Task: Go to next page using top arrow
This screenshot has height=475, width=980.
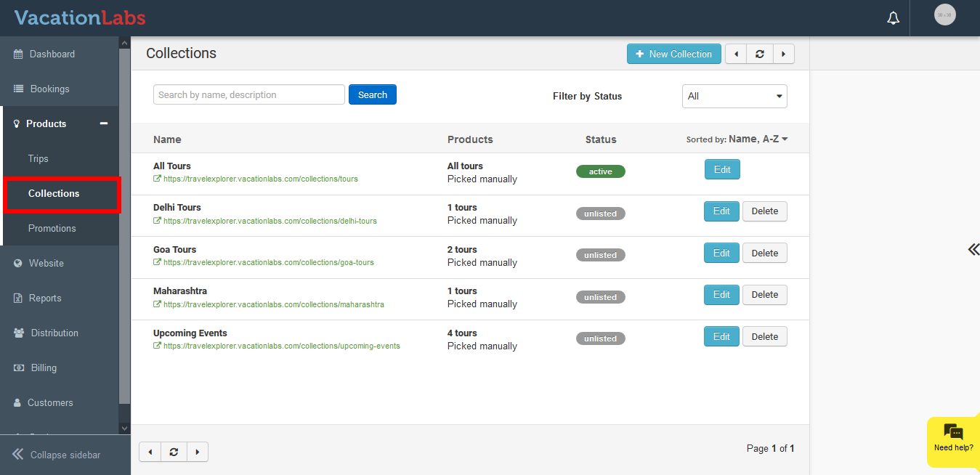Action: (x=783, y=54)
